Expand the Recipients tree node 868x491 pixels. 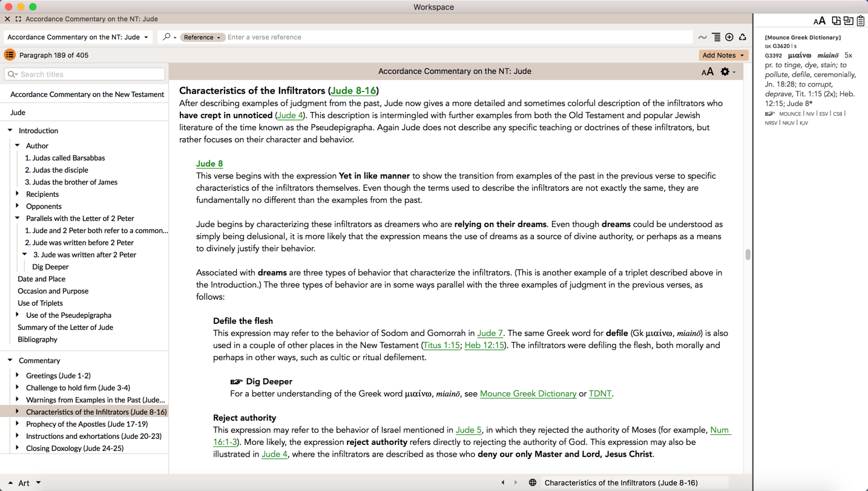18,194
